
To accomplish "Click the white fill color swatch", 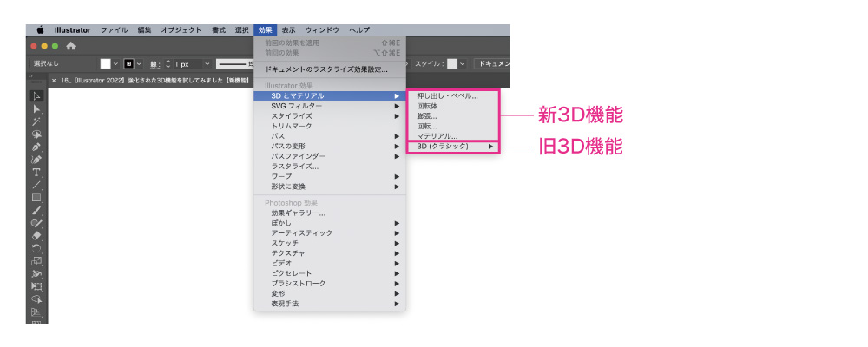I will (105, 63).
